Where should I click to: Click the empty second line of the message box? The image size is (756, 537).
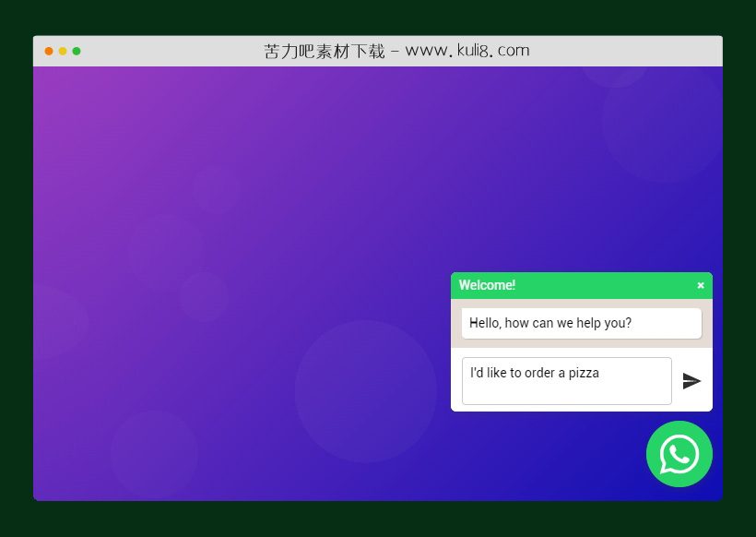click(x=566, y=393)
